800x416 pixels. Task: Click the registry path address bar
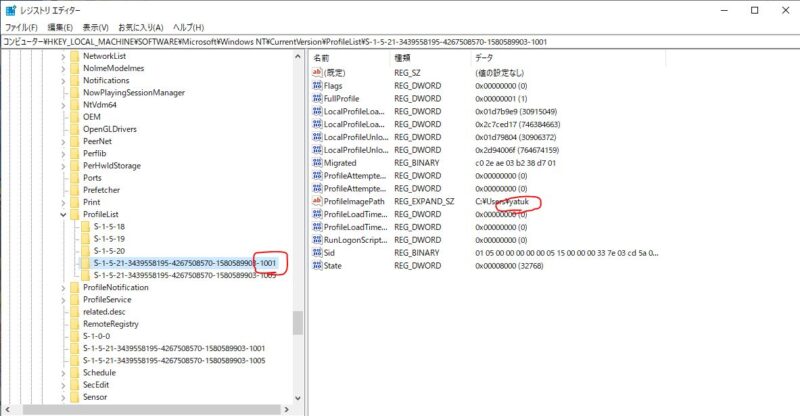400,42
